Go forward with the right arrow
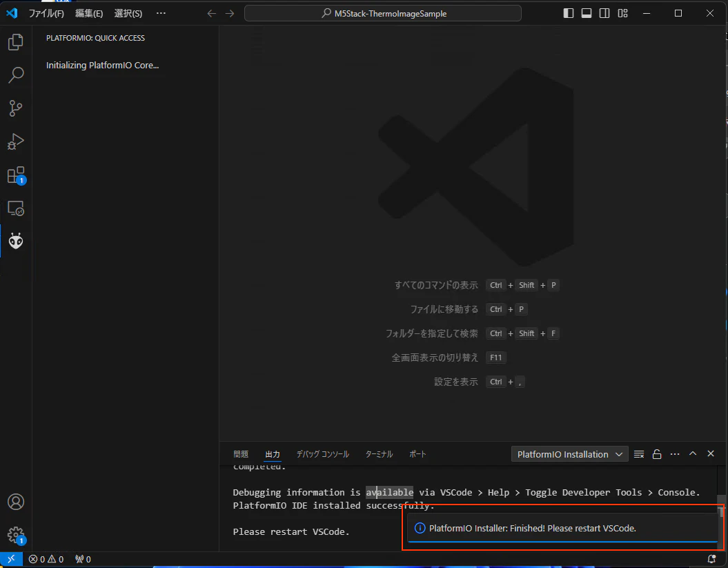The height and width of the screenshot is (568, 728). (230, 14)
